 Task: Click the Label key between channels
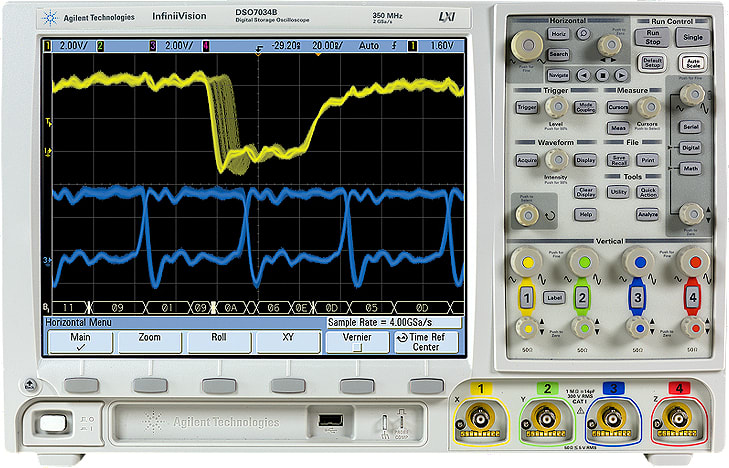[x=554, y=298]
